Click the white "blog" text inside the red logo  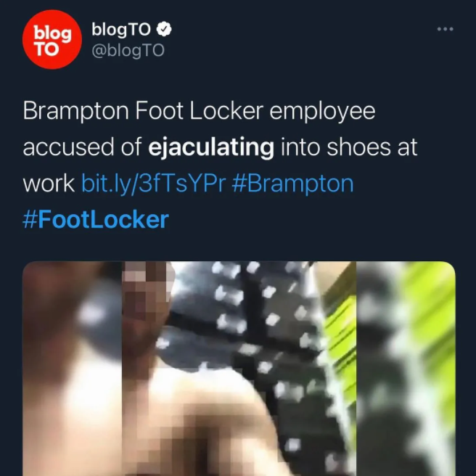[x=52, y=33]
